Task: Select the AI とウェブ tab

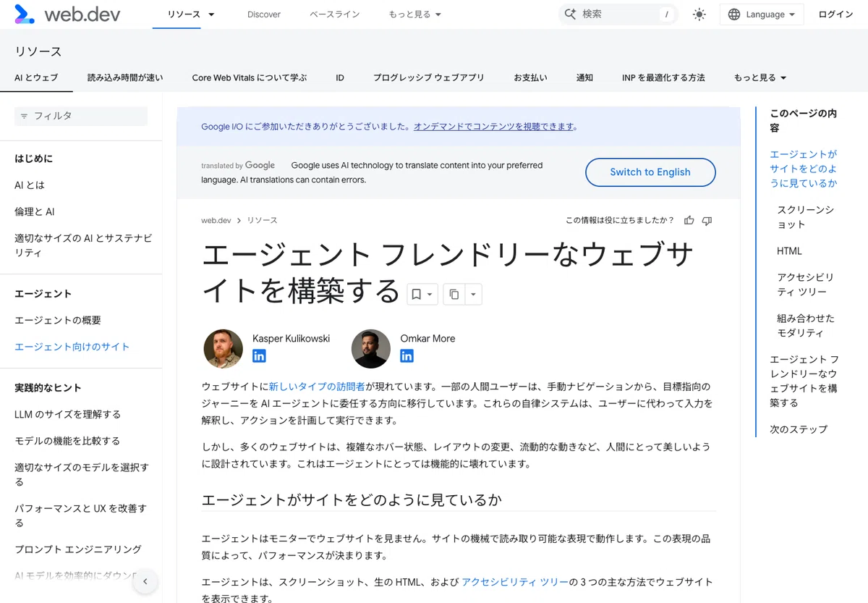Action: [36, 77]
